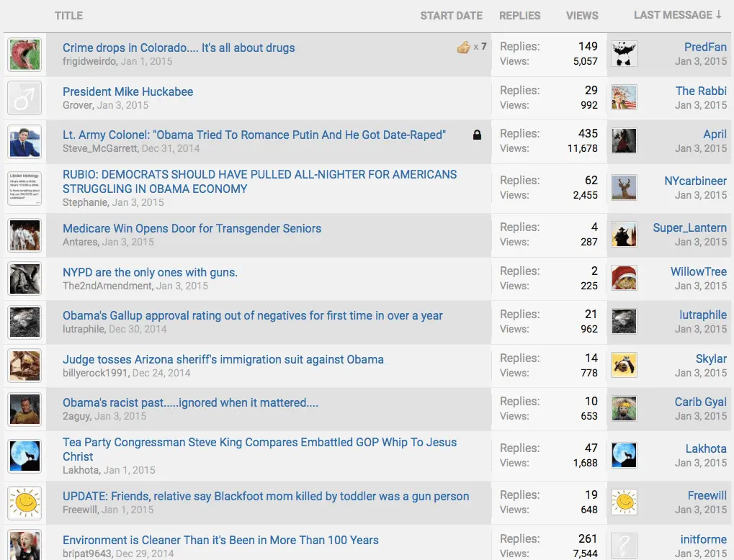Open UPDATE: Blackfoot mom killed by toddler thread
The height and width of the screenshot is (560, 734).
[266, 497]
